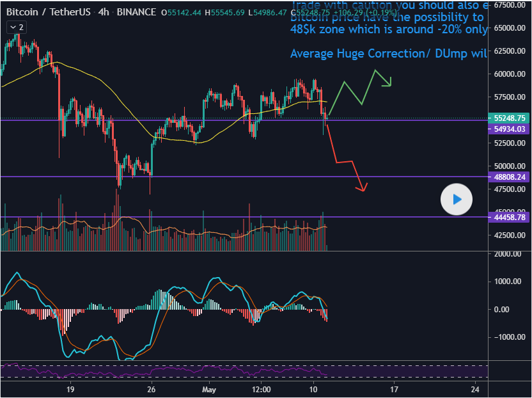Viewport: 532px width, 398px height.
Task: Click the 'Average Huge Correction' text annotation
Action: [x=388, y=53]
